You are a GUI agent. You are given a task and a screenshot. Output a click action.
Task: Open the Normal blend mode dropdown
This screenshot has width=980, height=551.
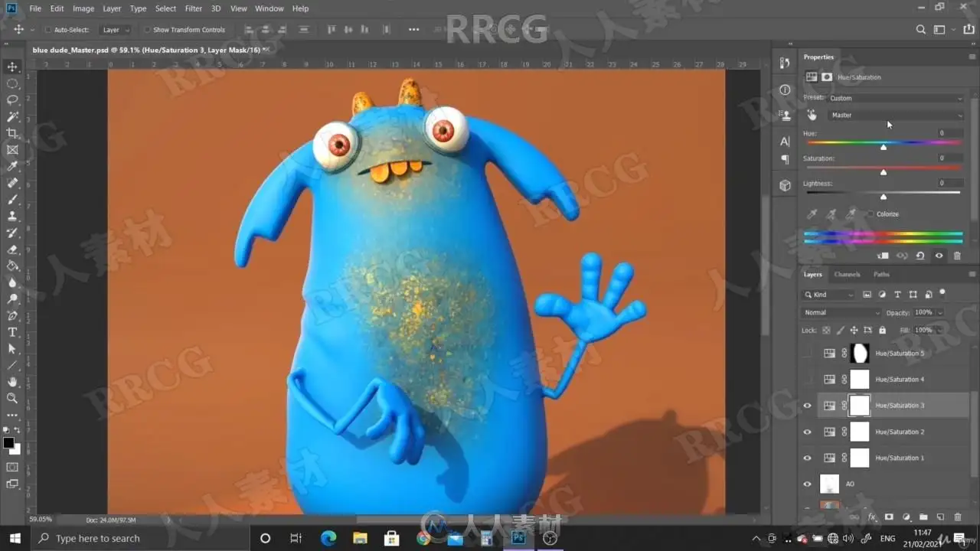841,312
